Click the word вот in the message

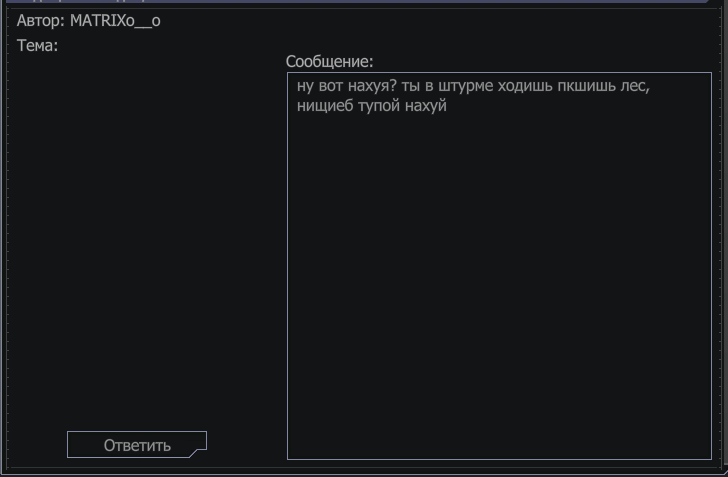(331, 86)
